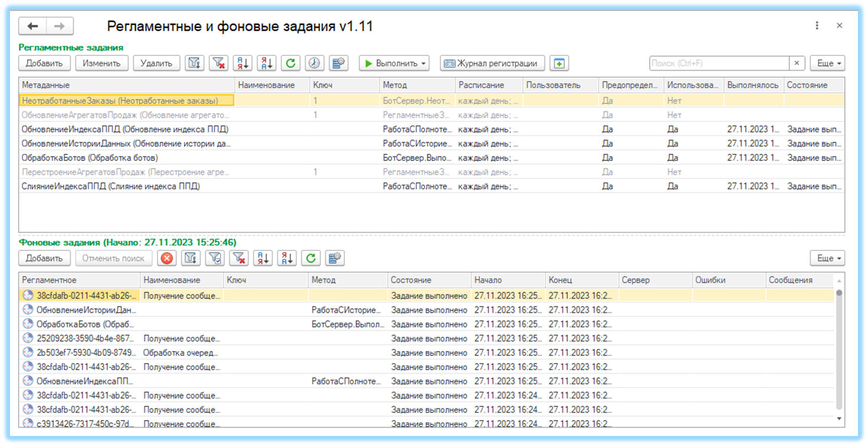This screenshot has height=446, width=868.
Task: Click job icon of ОбновлениеИсторииДан row
Action: pos(28,310)
